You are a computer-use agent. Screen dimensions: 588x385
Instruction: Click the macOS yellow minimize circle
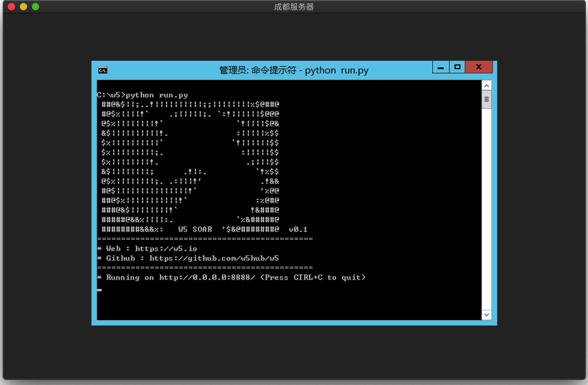23,6
